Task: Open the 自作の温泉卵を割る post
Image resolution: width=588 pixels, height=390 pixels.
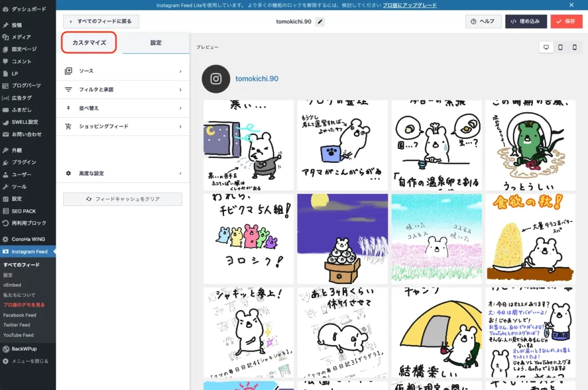Action: click(436, 145)
